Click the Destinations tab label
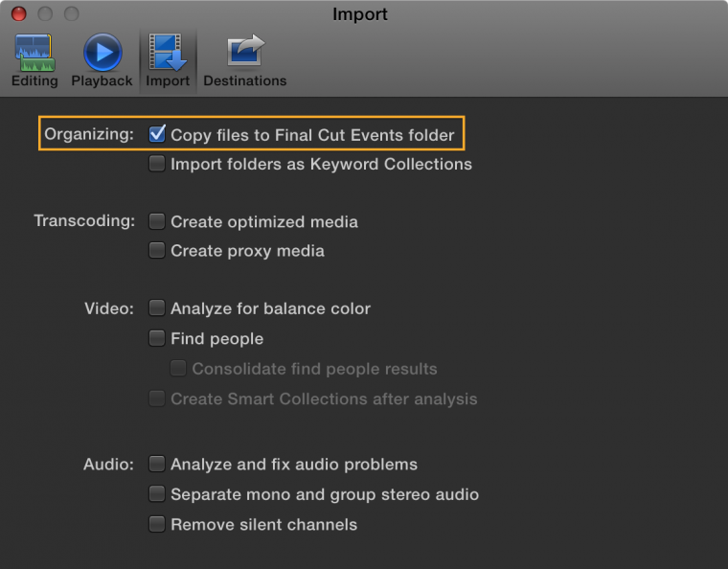Image resolution: width=728 pixels, height=569 pixels. (x=244, y=81)
